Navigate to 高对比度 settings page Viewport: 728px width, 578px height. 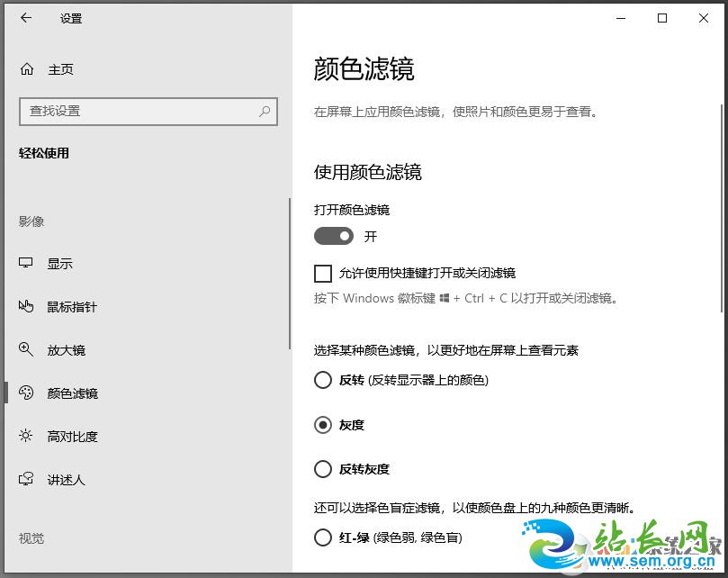72,436
